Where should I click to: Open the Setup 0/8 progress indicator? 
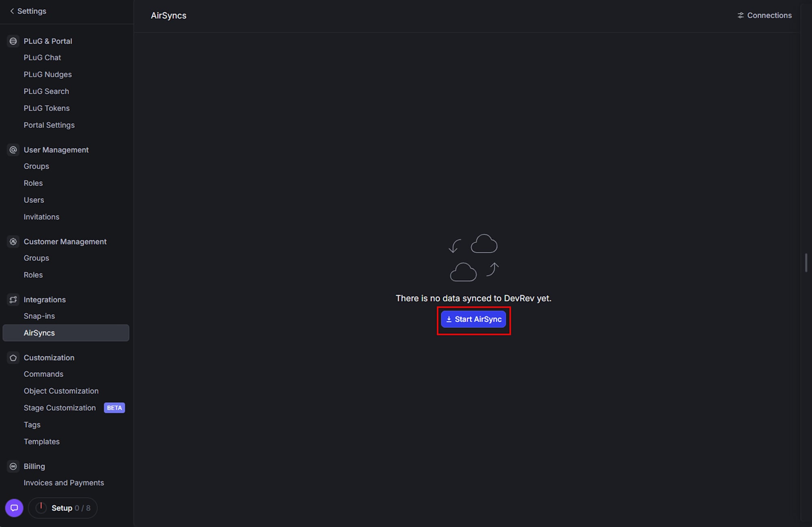pos(63,508)
